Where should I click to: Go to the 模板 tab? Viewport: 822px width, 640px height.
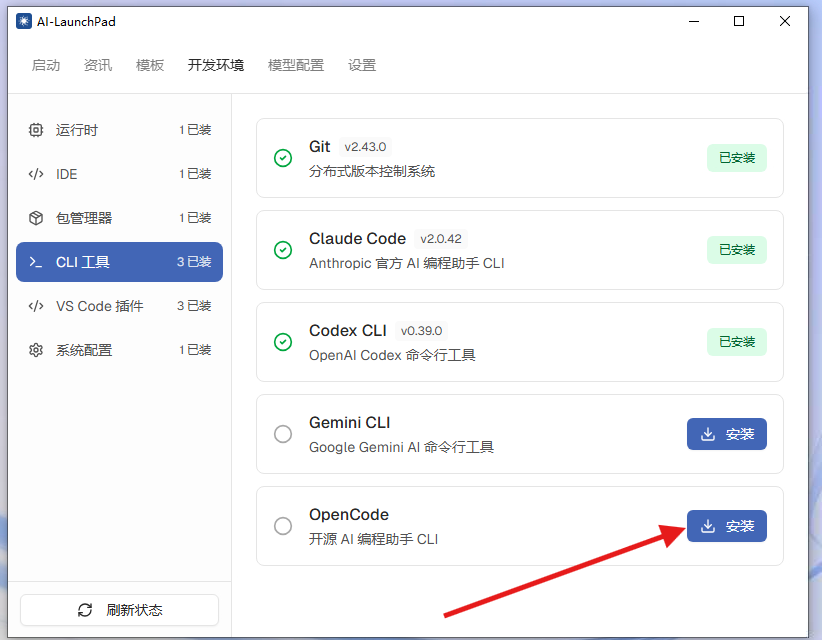point(150,65)
